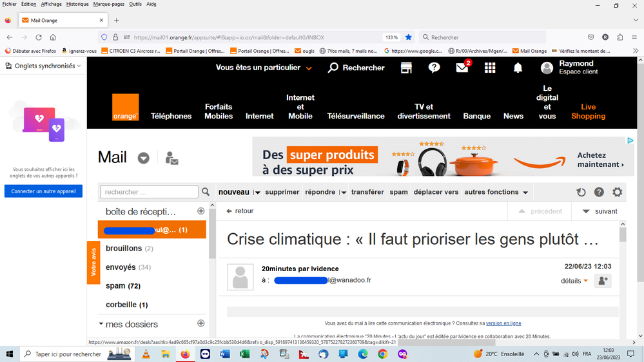Open Chrome from the taskbar
The height and width of the screenshot is (362, 644).
point(382,354)
